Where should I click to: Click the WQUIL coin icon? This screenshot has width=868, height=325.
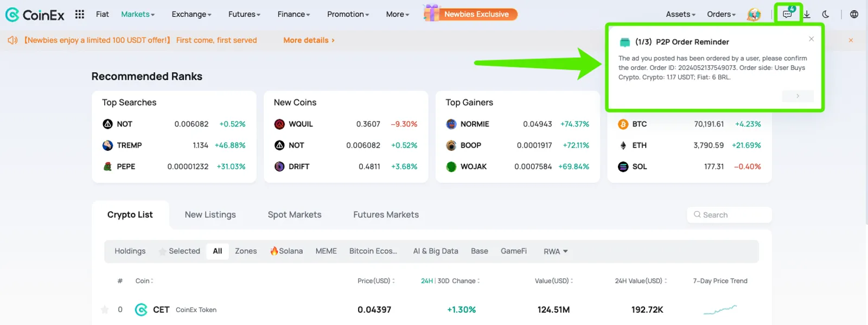(x=279, y=124)
